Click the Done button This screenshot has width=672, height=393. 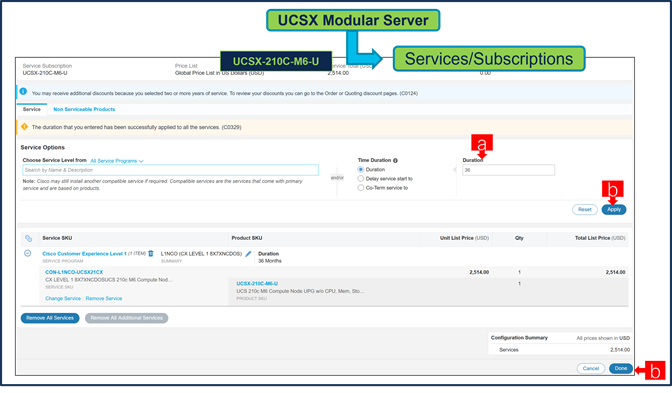click(x=621, y=368)
